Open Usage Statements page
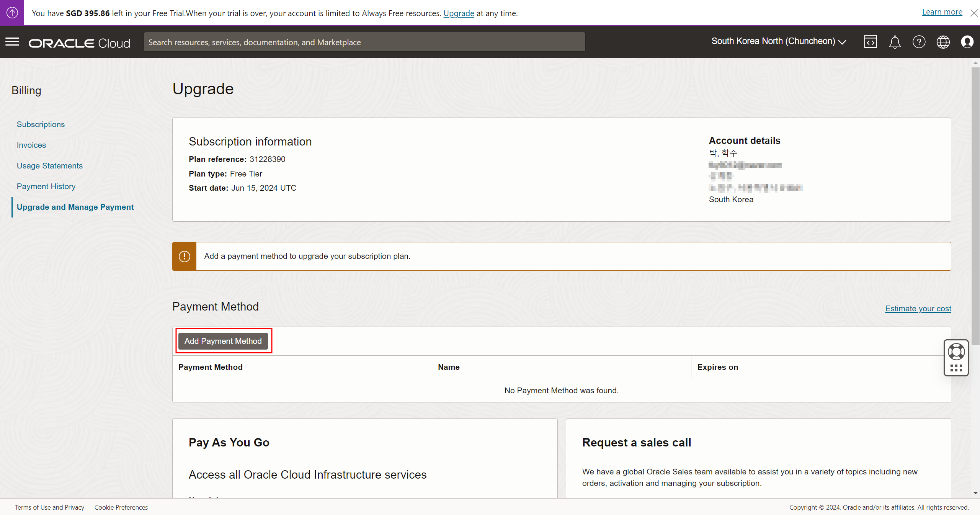980x515 pixels. coord(50,166)
